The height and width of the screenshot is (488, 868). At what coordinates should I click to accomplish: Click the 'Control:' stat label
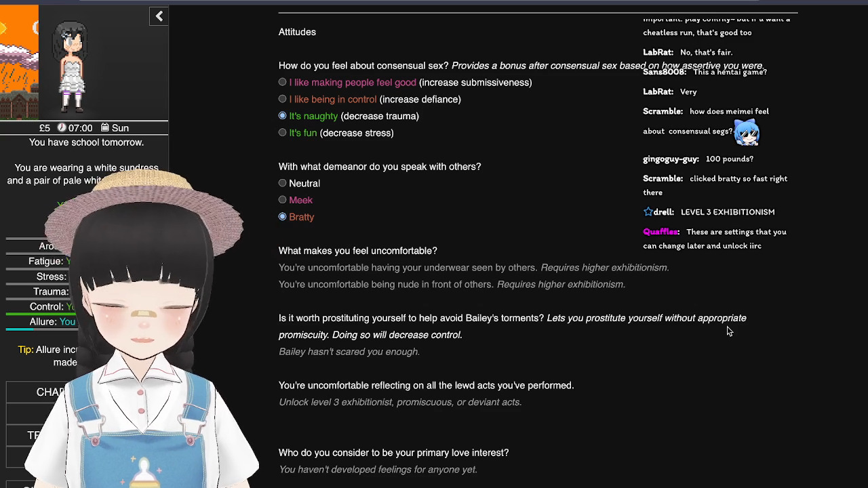47,306
